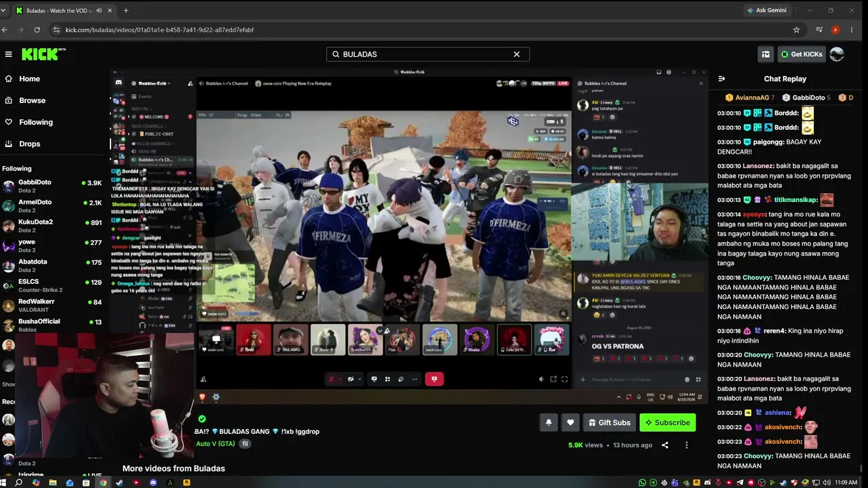Subscribe to the Buladas channel
Viewport: 868px width, 488px height.
(667, 422)
